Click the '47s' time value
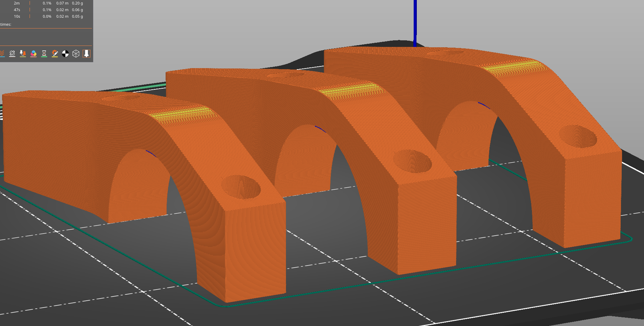 point(17,10)
